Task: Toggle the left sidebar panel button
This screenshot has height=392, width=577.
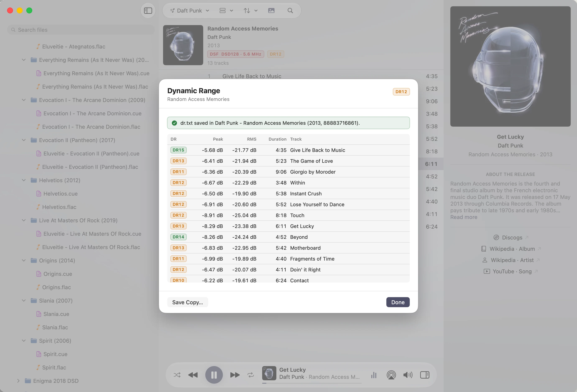Action: point(148,11)
